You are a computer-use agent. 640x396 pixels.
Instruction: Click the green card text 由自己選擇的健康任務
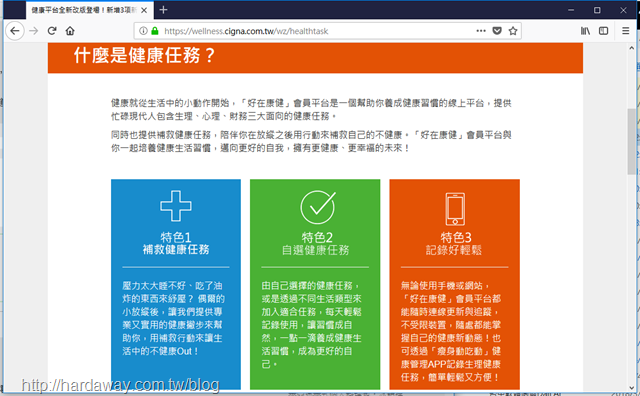(312, 325)
